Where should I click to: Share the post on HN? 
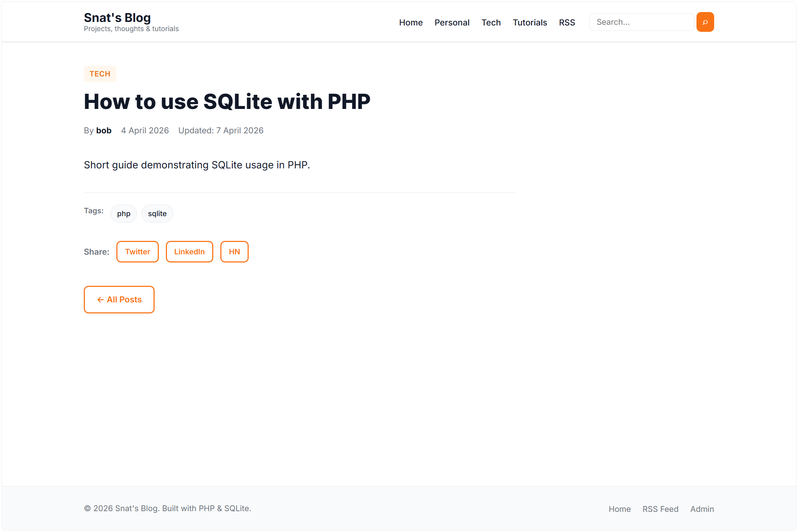pos(234,251)
